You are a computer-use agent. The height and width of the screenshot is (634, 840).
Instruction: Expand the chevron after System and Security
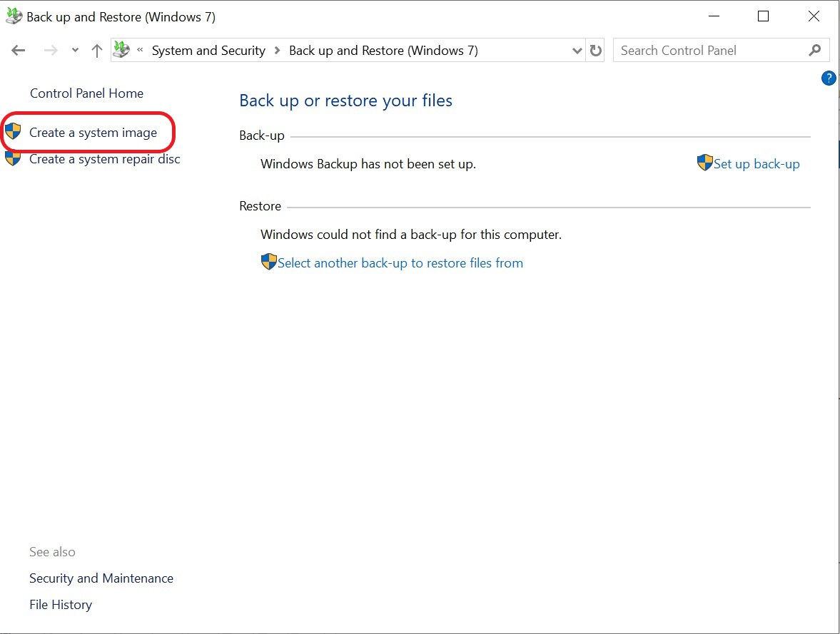point(277,51)
